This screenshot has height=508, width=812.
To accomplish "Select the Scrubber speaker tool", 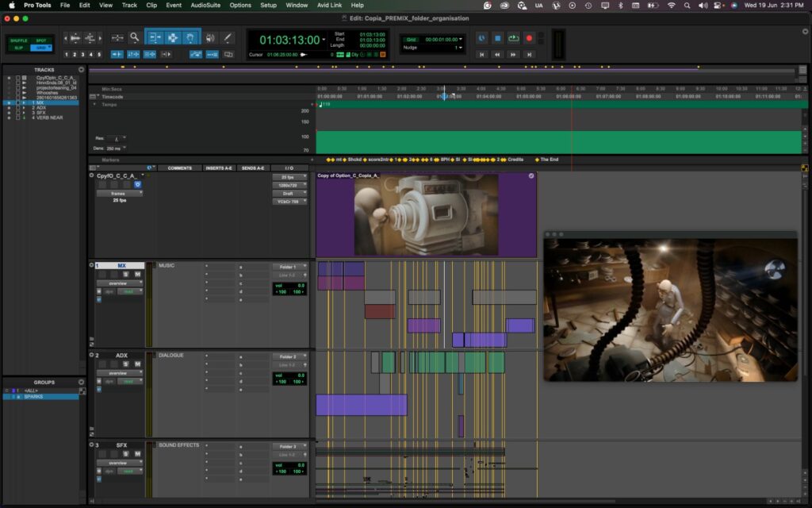I will [x=210, y=37].
